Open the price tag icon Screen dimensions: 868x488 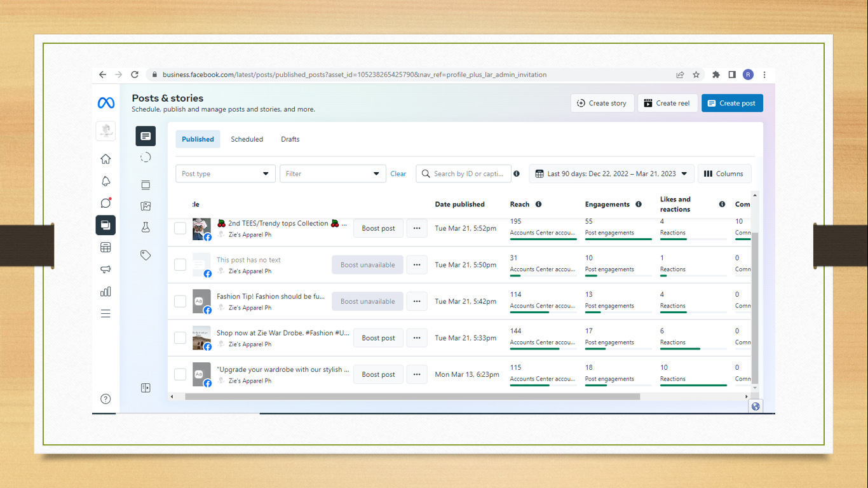[146, 255]
